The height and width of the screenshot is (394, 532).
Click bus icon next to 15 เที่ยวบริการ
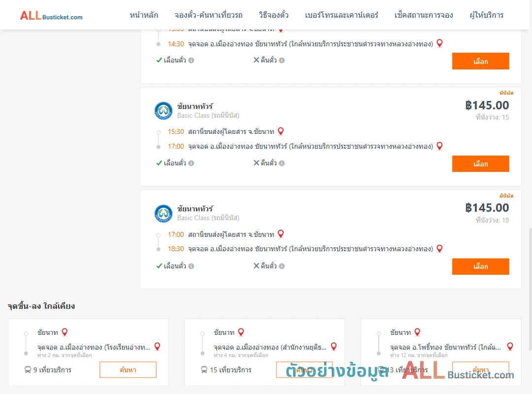tap(204, 369)
